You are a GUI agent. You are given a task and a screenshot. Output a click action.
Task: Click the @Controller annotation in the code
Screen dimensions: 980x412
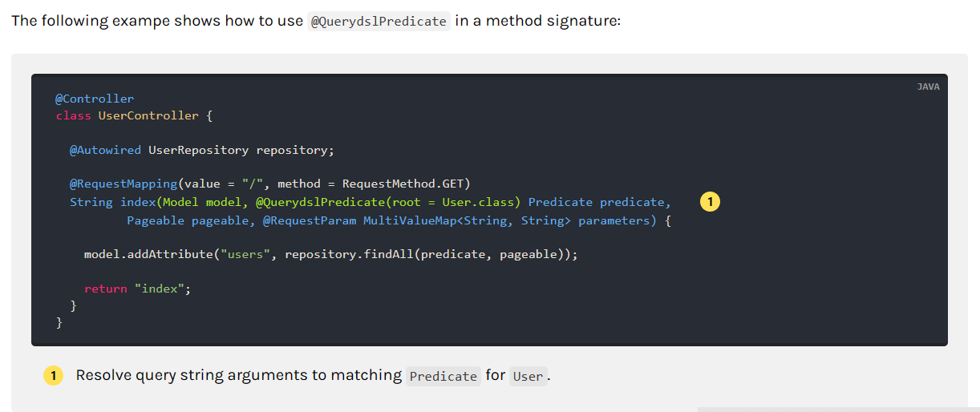coord(95,99)
